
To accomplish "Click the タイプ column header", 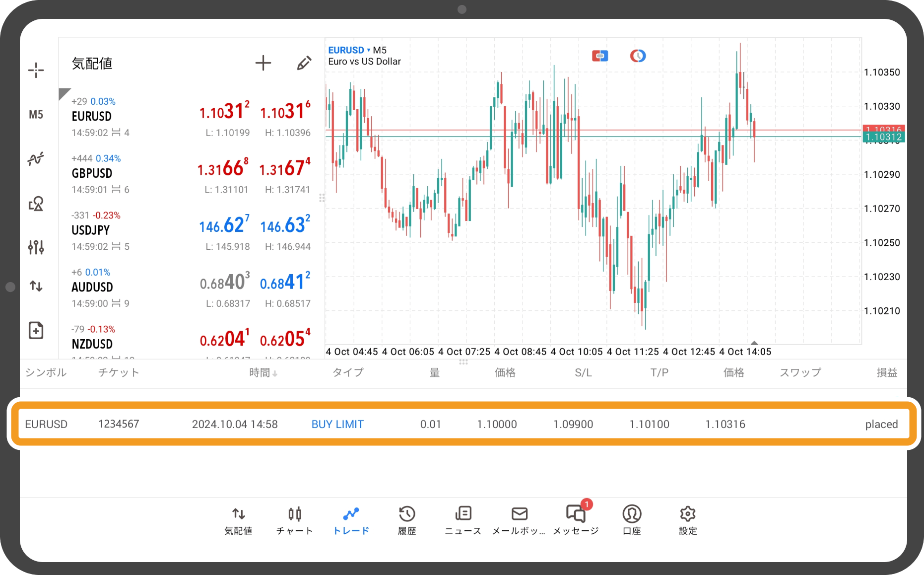I will pos(348,372).
